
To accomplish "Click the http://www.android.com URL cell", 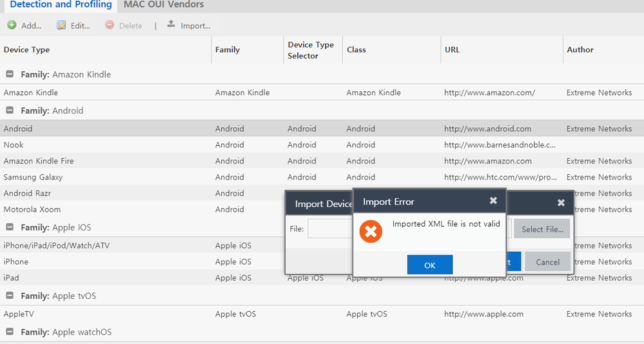I will point(487,128).
